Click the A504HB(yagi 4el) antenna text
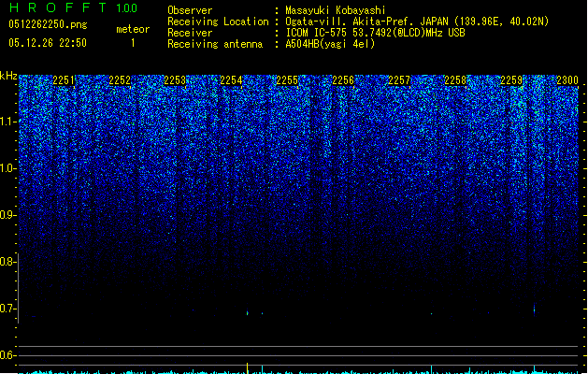Viewport: 588px width, 374px height. click(x=330, y=44)
